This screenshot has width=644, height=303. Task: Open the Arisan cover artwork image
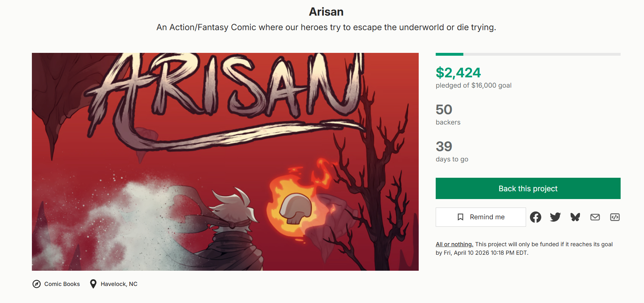(225, 161)
